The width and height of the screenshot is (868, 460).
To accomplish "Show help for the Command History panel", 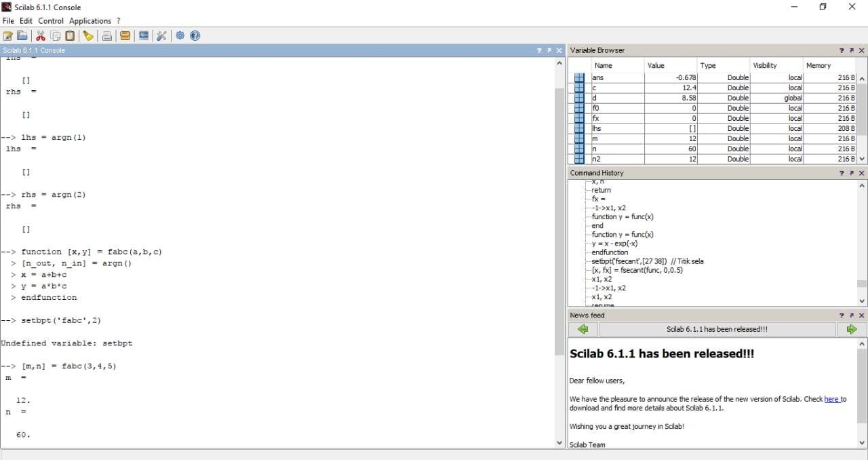I will (x=842, y=174).
